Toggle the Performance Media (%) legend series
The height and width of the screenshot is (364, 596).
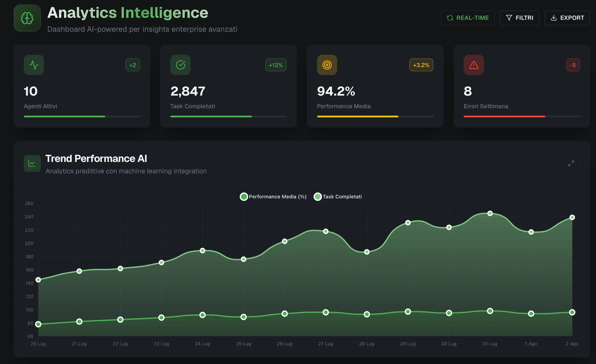click(x=273, y=196)
